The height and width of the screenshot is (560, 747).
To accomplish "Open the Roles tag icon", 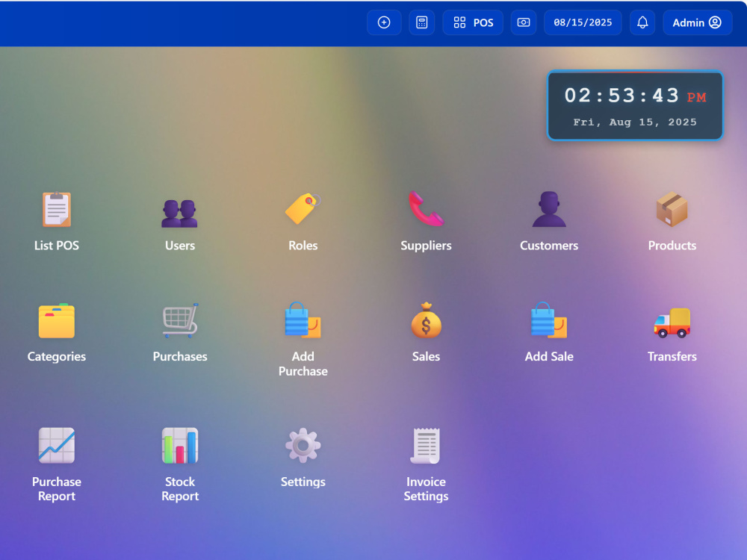I will pos(303,208).
